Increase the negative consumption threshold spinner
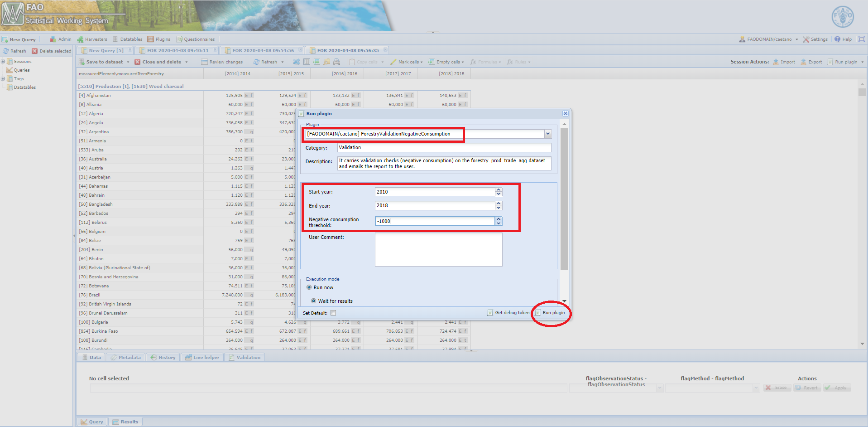Image resolution: width=868 pixels, height=427 pixels. pos(499,219)
